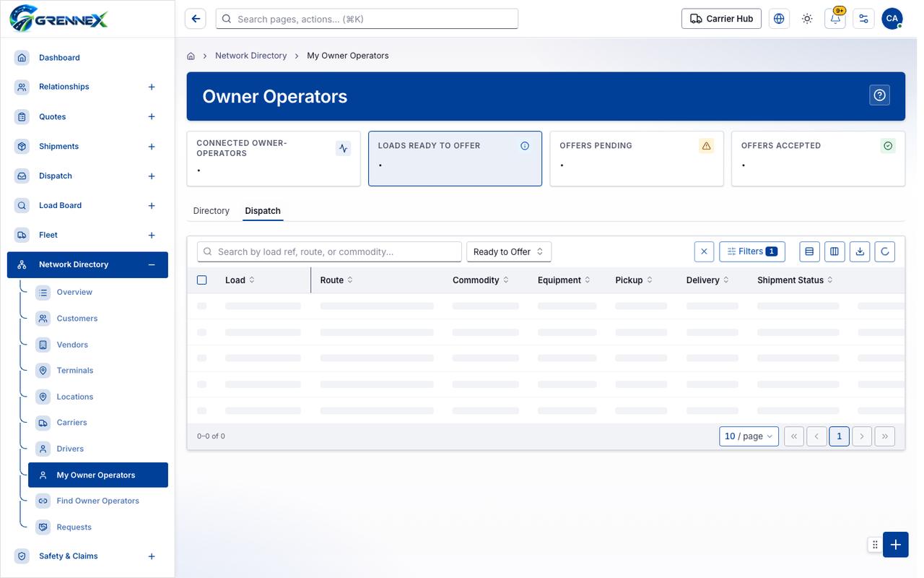Click the search by load ref field
The image size is (924, 578).
[x=329, y=251]
